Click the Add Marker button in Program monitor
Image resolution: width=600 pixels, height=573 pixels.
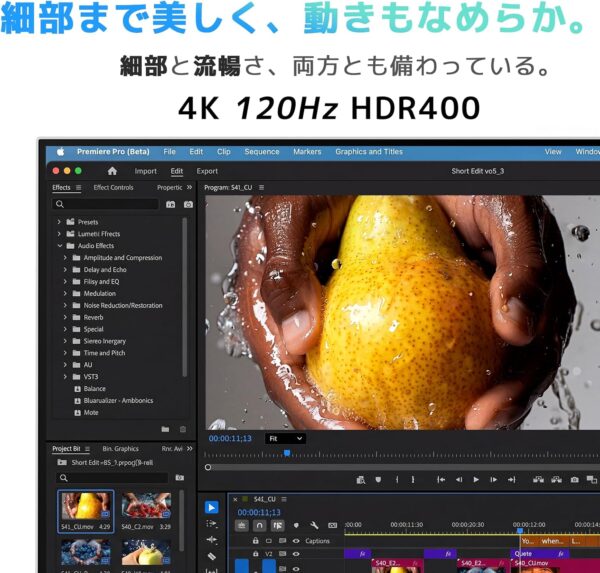point(378,480)
